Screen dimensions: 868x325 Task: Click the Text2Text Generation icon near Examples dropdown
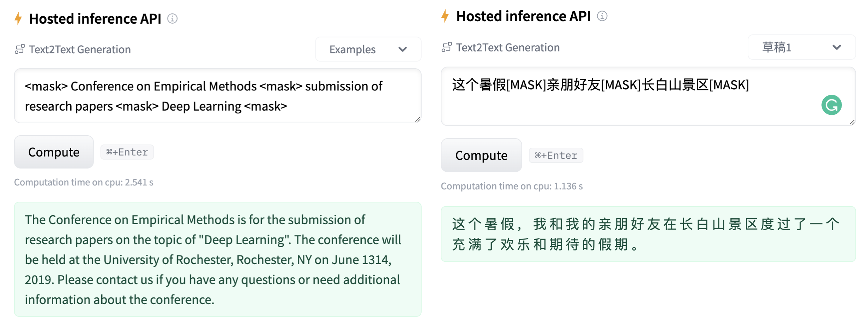tap(20, 49)
